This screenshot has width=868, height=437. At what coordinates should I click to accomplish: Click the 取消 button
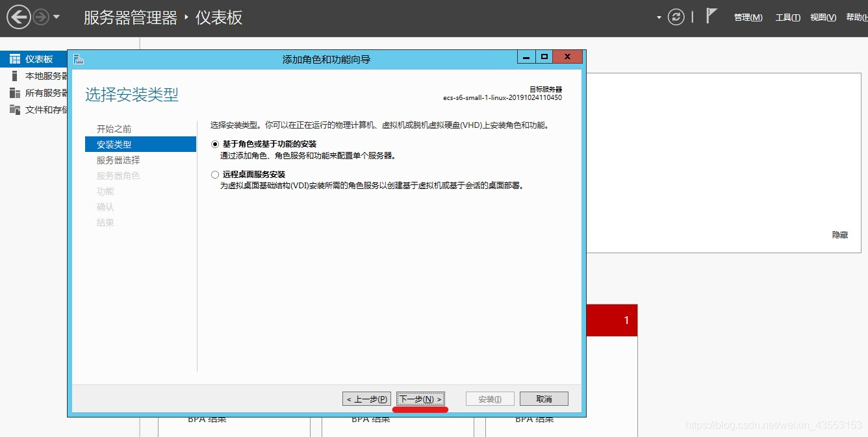(544, 399)
